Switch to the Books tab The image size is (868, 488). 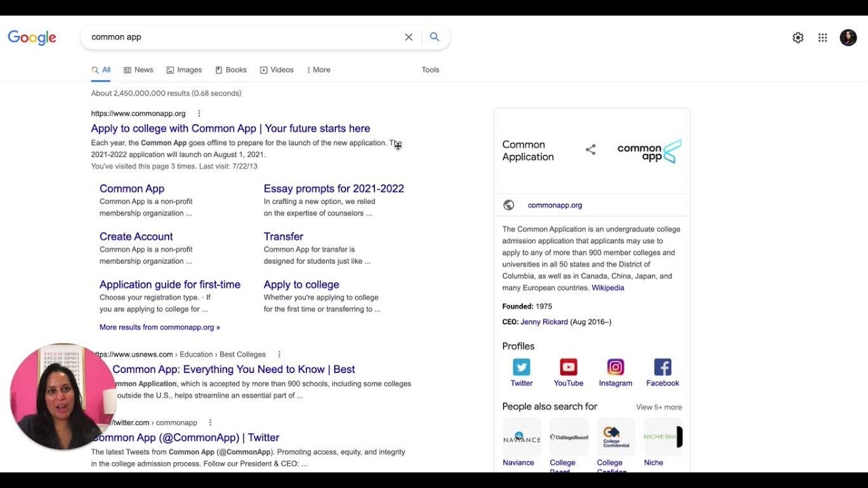pyautogui.click(x=231, y=70)
